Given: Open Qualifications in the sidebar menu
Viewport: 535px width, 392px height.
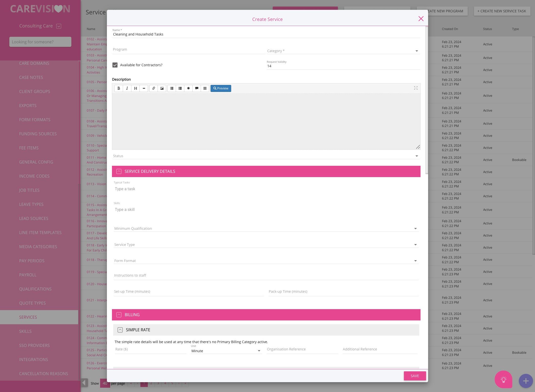Looking at the screenshot, I should [35, 289].
